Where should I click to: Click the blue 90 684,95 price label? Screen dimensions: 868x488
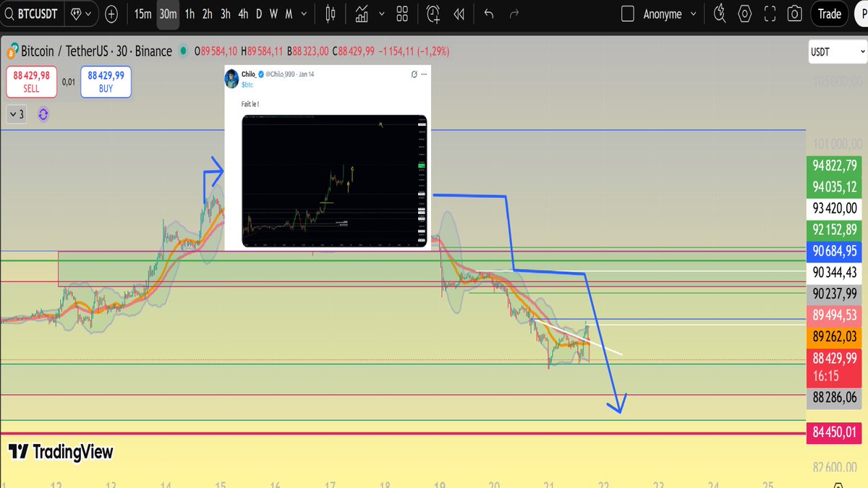[x=834, y=251]
